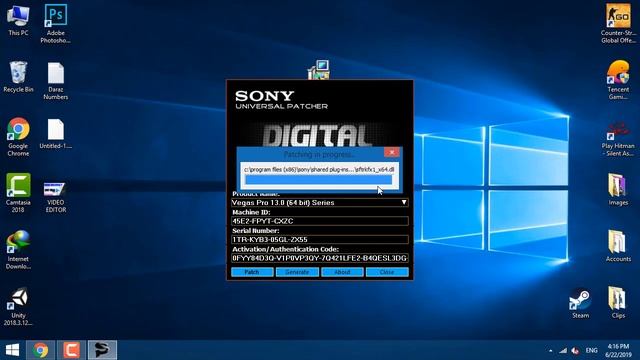Switch to Camtasia in the taskbar
This screenshot has height=360, width=640.
[71, 350]
